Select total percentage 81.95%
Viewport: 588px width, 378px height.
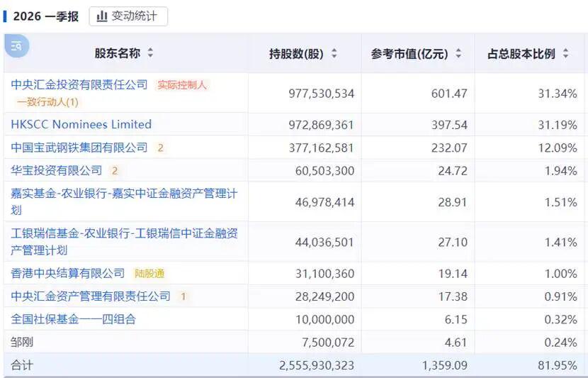pos(558,365)
